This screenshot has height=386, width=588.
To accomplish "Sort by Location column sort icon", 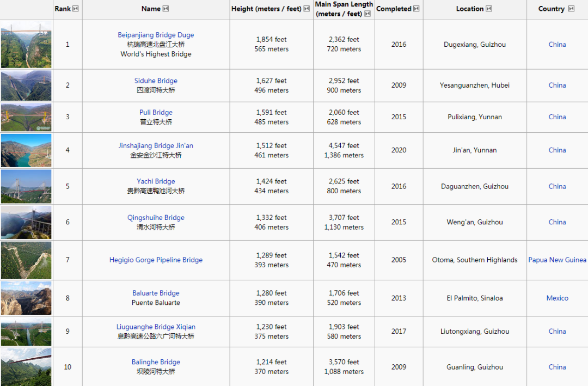I will pyautogui.click(x=488, y=9).
